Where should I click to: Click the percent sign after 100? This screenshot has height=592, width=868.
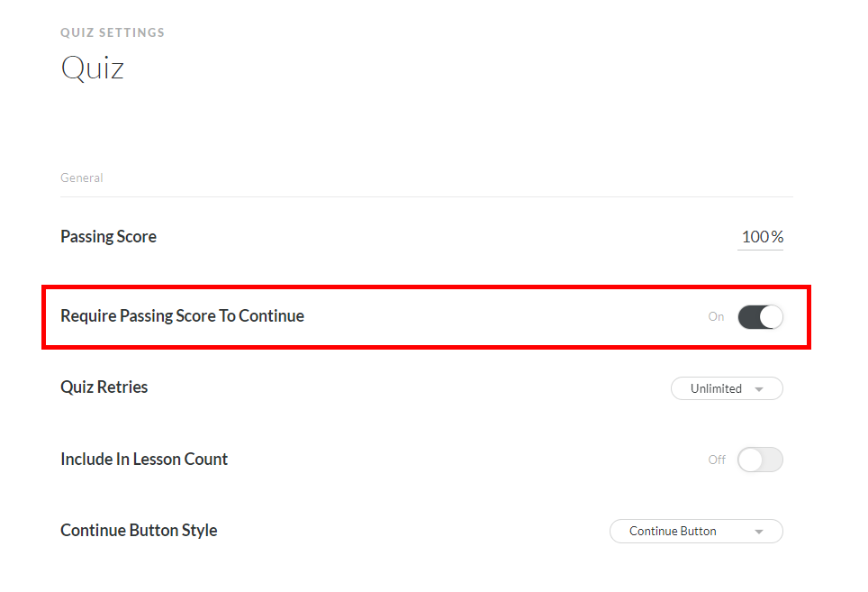click(777, 237)
